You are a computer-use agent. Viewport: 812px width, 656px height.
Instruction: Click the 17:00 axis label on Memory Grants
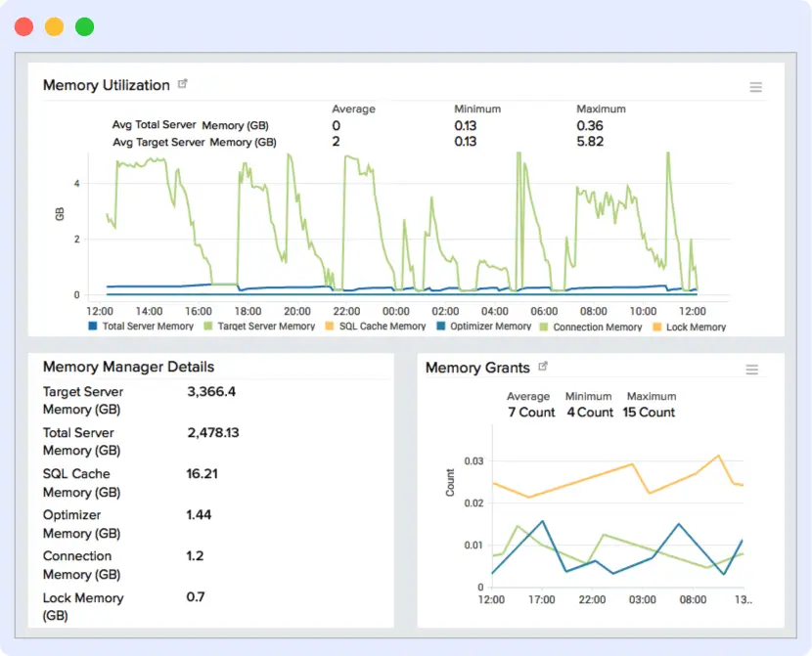click(543, 596)
